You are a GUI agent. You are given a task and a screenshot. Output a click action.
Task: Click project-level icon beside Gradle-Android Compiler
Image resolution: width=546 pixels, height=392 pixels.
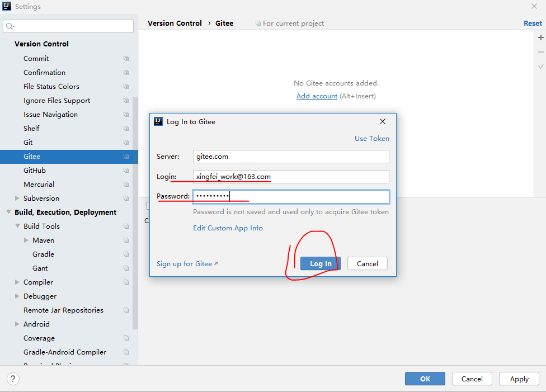point(126,352)
